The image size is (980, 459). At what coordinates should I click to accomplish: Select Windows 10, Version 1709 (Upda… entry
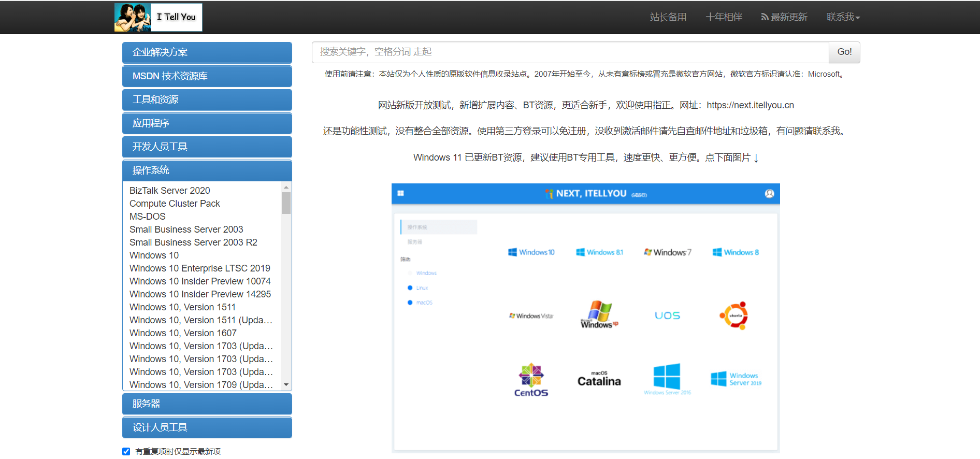pyautogui.click(x=201, y=385)
